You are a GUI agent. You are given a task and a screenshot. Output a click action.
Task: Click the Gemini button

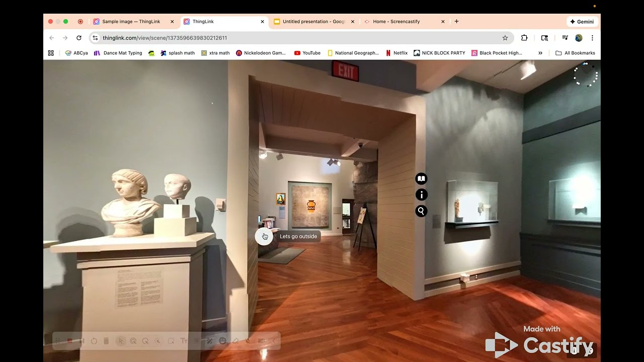pyautogui.click(x=582, y=22)
